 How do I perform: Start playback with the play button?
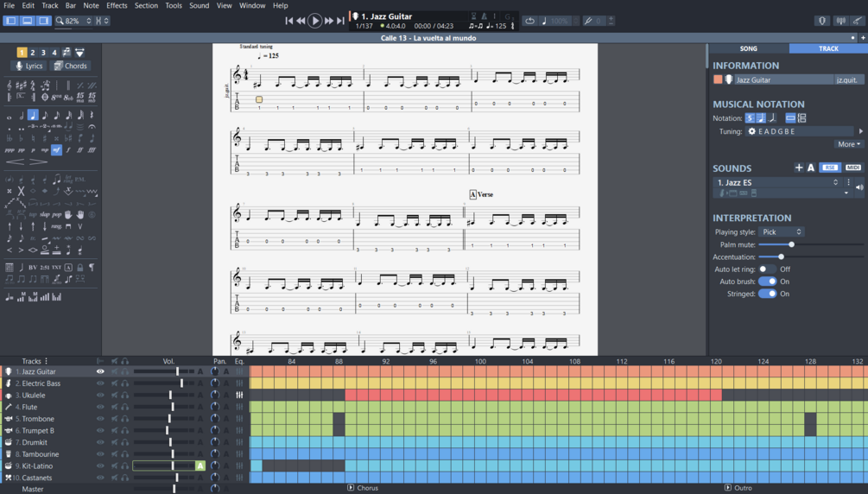[x=314, y=21]
